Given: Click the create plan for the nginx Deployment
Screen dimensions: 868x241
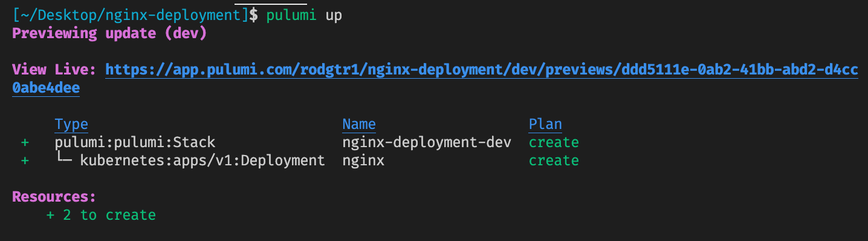Looking at the screenshot, I should tap(554, 160).
